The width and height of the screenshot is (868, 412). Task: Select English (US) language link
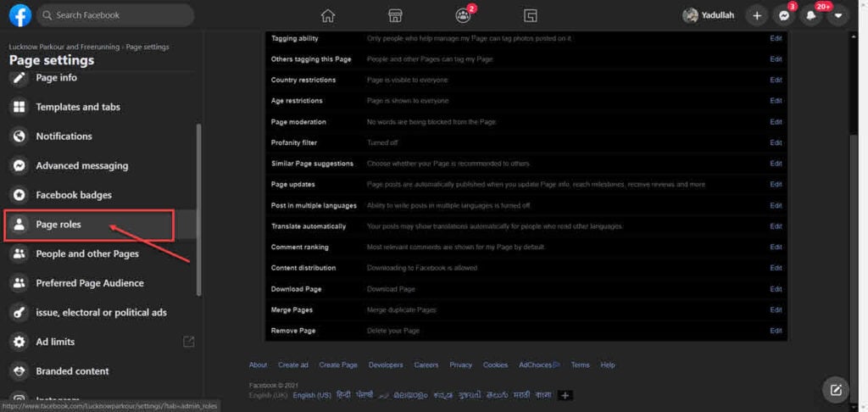[312, 395]
